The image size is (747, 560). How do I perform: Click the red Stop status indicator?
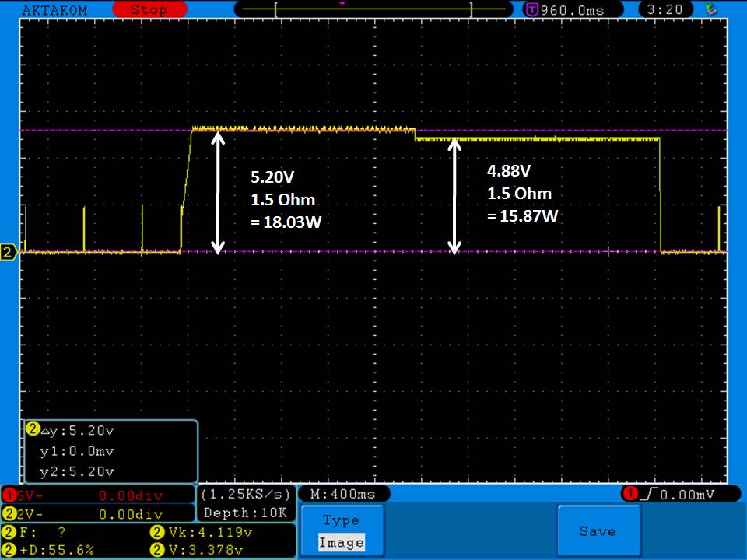(x=148, y=10)
